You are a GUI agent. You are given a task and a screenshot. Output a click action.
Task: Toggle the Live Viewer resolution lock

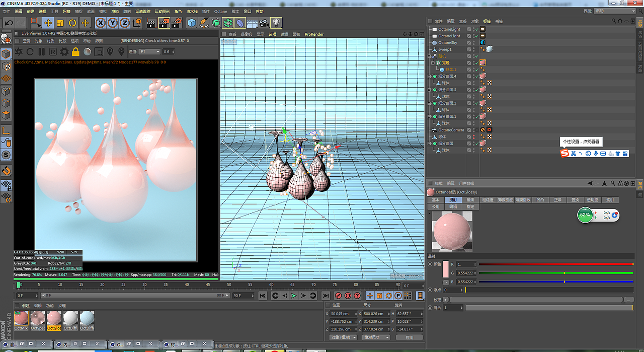tap(75, 51)
